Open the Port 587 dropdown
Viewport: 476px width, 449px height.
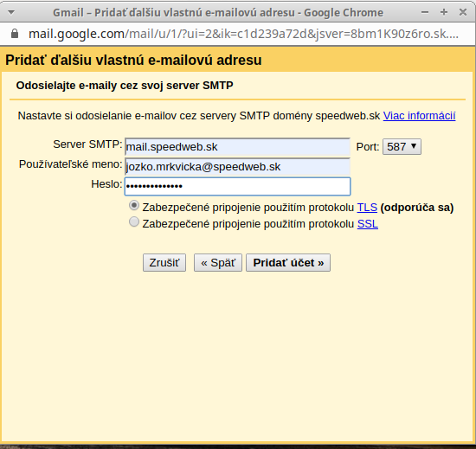[x=402, y=147]
